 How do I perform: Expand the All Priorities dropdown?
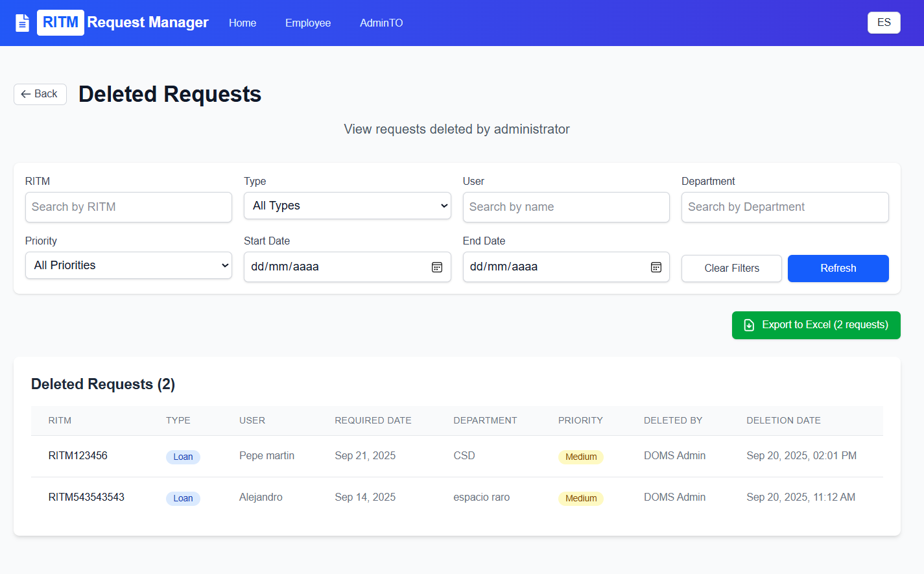coord(128,265)
